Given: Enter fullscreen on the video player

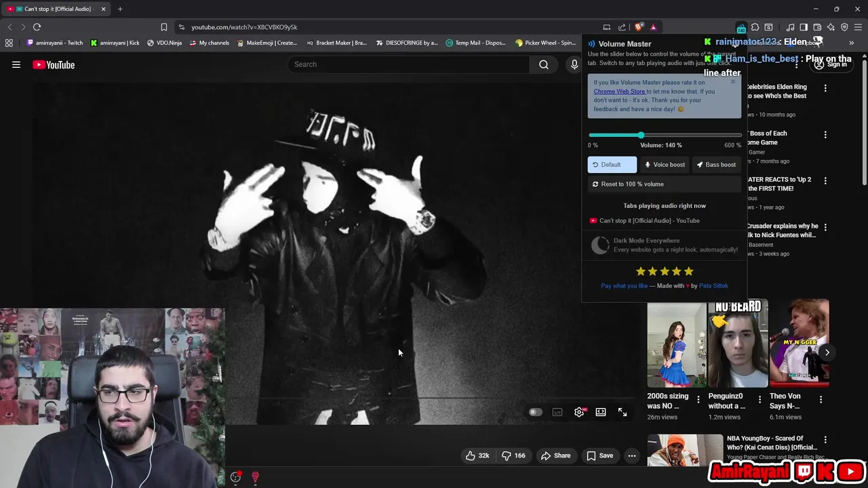Looking at the screenshot, I should tap(623, 412).
